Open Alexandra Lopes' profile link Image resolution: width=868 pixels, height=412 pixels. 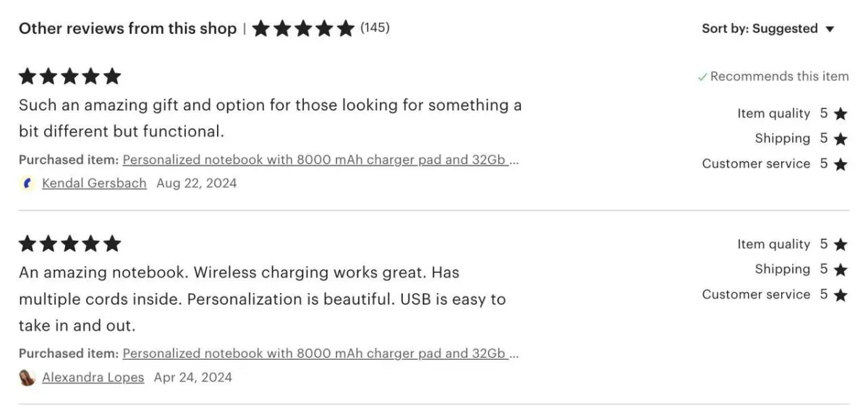click(93, 377)
